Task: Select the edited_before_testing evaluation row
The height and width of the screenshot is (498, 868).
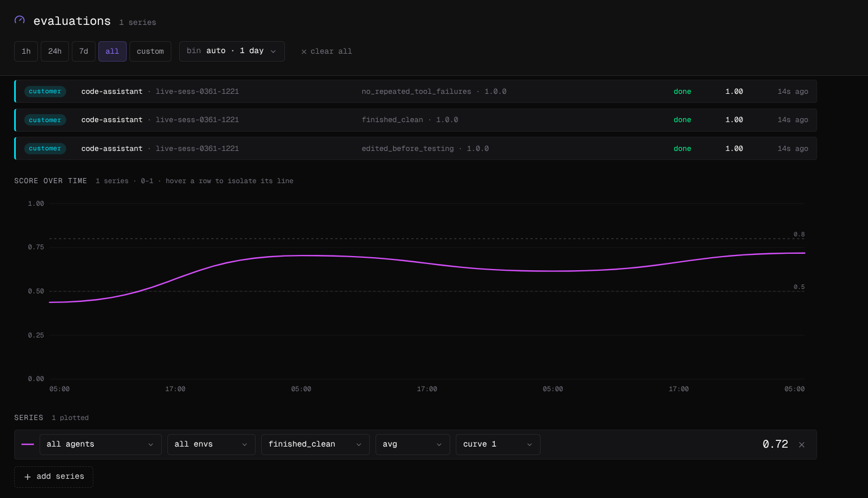Action: (x=416, y=149)
